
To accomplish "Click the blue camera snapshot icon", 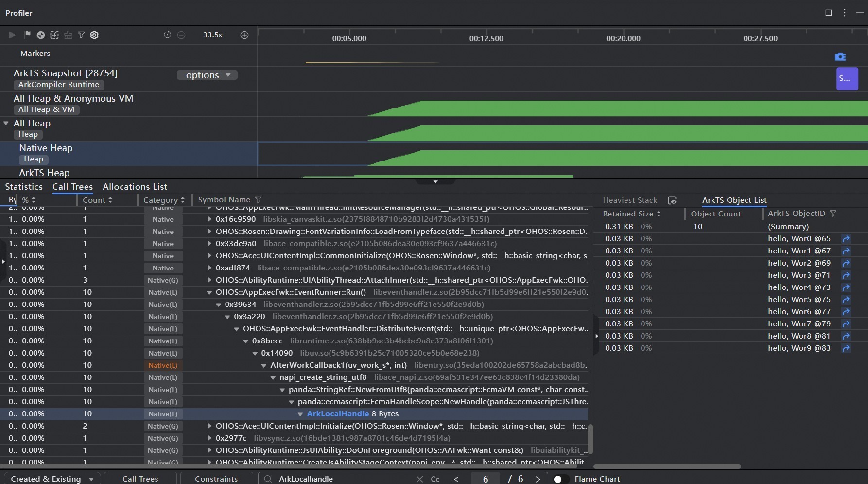I will (840, 57).
